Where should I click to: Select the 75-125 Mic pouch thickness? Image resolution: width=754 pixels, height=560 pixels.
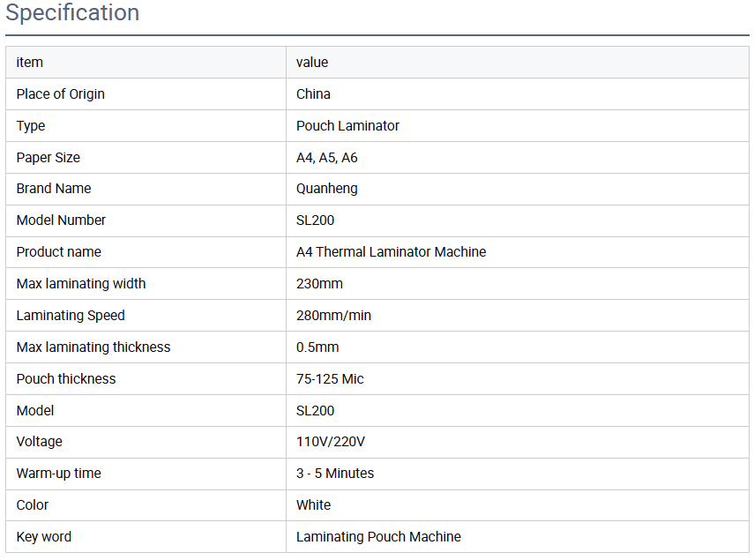pyautogui.click(x=330, y=379)
